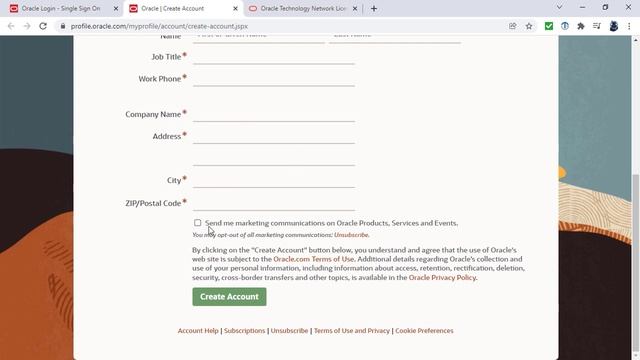Image resolution: width=640 pixels, height=360 pixels.
Task: Switch to Oracle Technology Network License tab
Action: (303, 9)
